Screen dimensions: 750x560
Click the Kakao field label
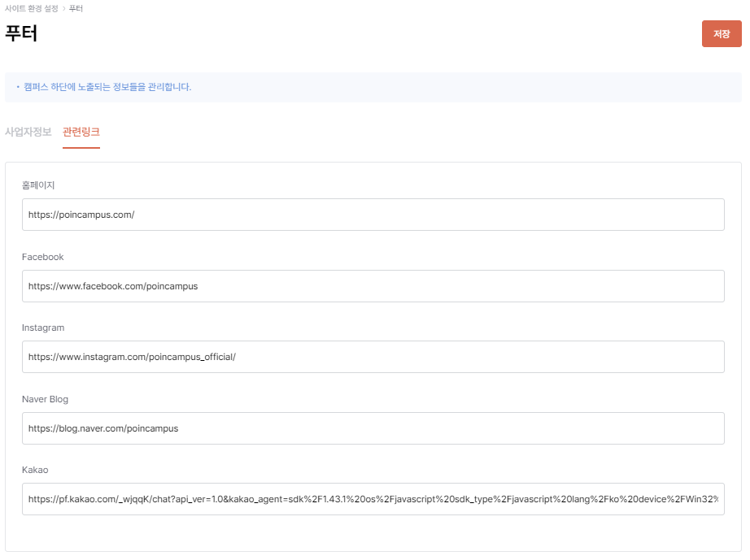[x=35, y=470]
